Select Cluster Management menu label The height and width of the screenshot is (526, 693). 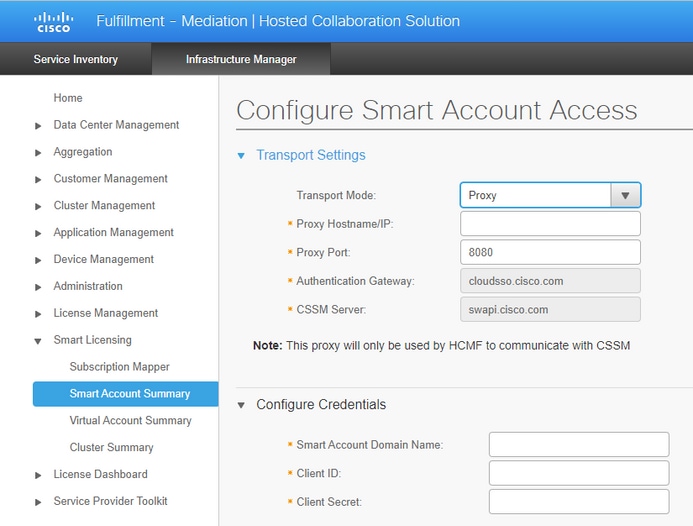point(104,206)
